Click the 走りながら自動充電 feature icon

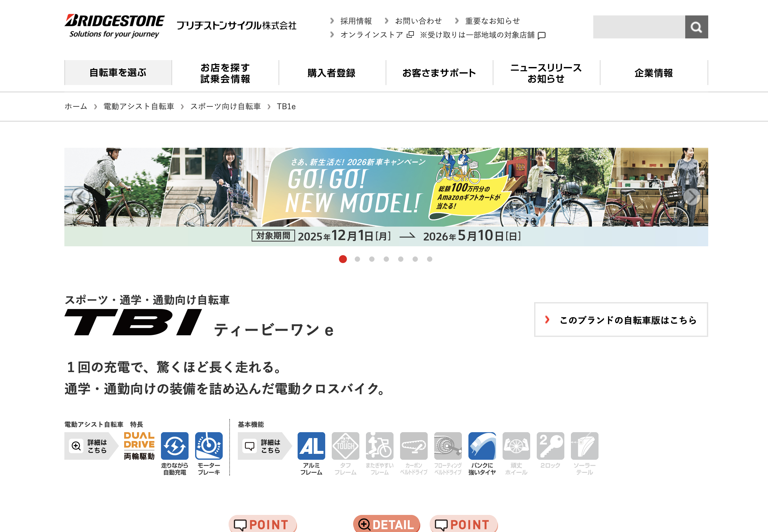(174, 446)
